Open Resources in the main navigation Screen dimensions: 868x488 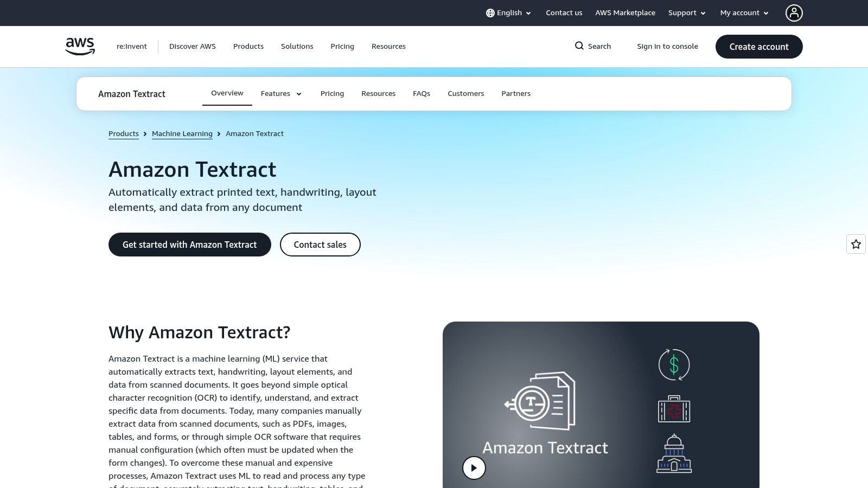388,47
